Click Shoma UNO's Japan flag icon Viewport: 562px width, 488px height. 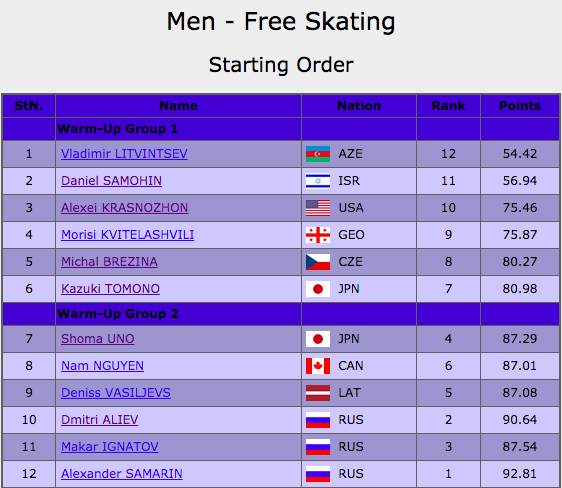point(318,339)
